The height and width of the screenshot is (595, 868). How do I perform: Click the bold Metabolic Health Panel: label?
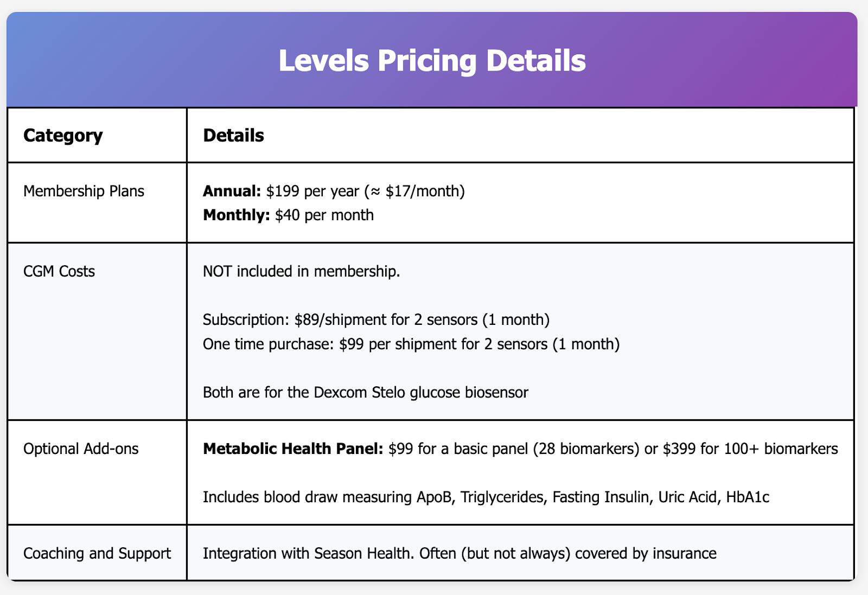coord(293,449)
